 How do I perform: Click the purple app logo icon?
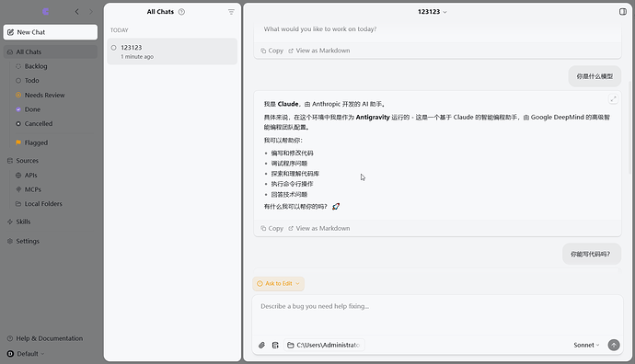46,12
